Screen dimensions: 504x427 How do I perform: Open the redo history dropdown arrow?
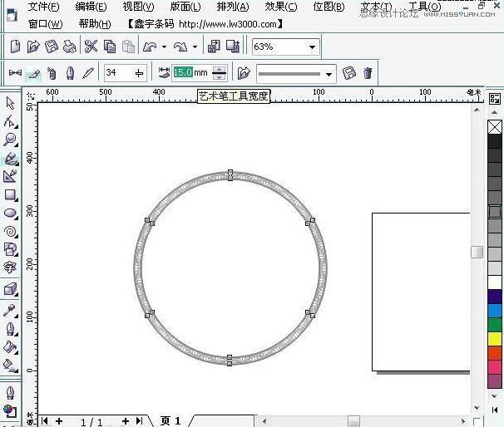195,47
